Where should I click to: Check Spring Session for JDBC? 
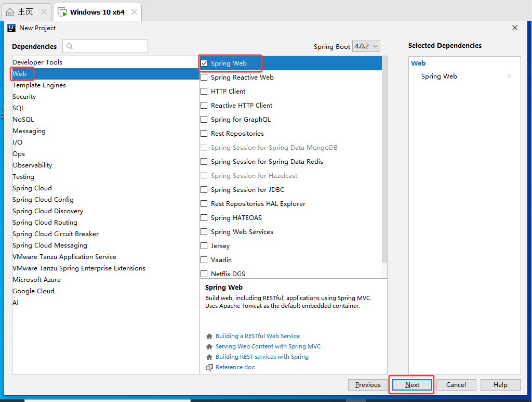[204, 189]
